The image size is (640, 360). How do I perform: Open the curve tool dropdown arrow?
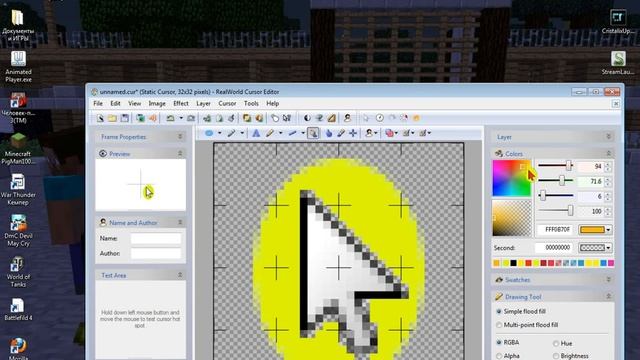[242, 133]
